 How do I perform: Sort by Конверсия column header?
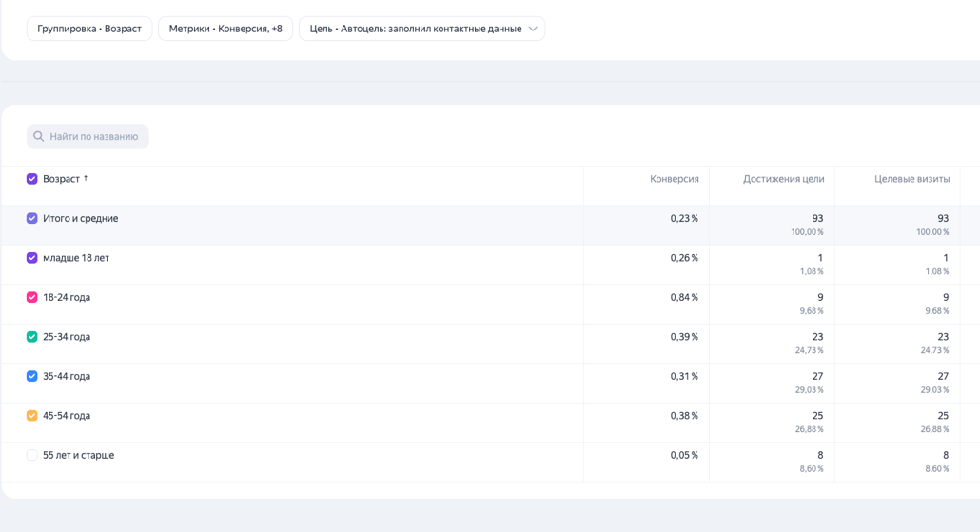coord(674,179)
